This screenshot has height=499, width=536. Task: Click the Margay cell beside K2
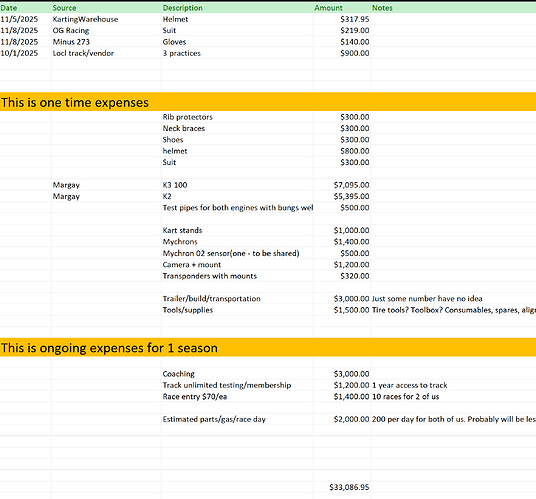click(x=106, y=196)
